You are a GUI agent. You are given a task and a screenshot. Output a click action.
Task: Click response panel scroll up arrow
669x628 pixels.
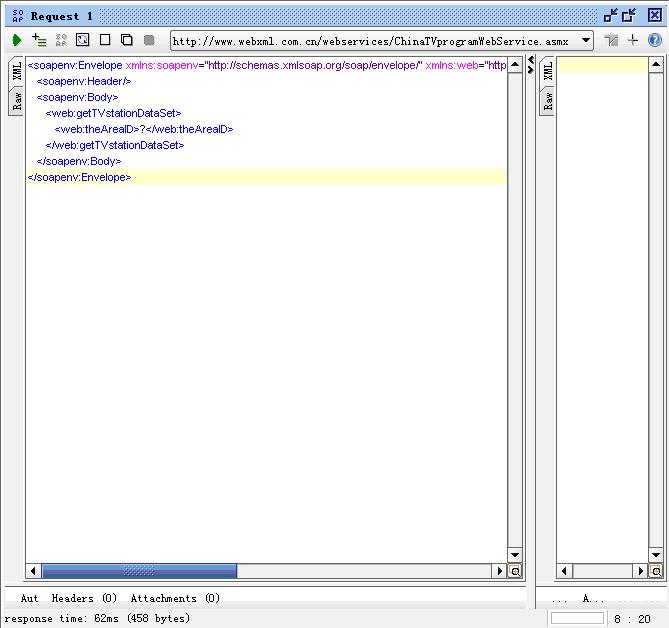[656, 65]
